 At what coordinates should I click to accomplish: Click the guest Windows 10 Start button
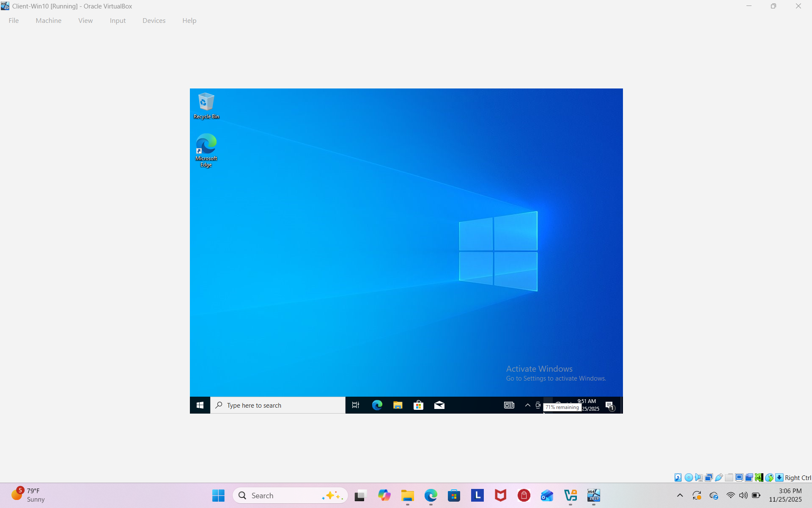200,405
